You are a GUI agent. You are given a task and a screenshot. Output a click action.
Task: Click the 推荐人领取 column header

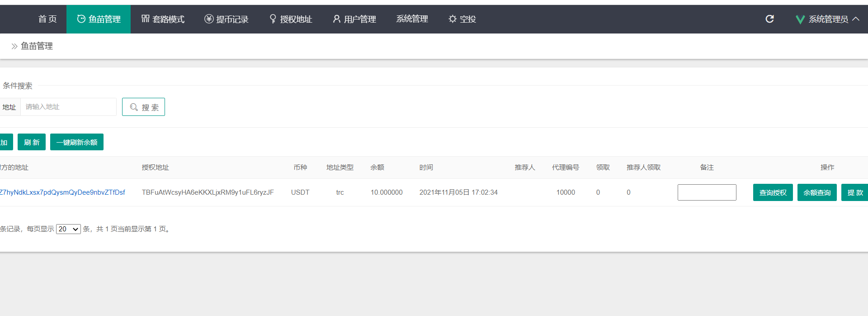click(x=644, y=168)
